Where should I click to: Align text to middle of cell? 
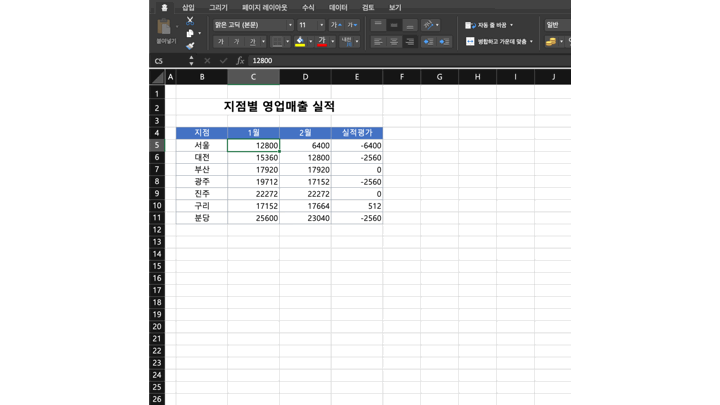pyautogui.click(x=394, y=25)
